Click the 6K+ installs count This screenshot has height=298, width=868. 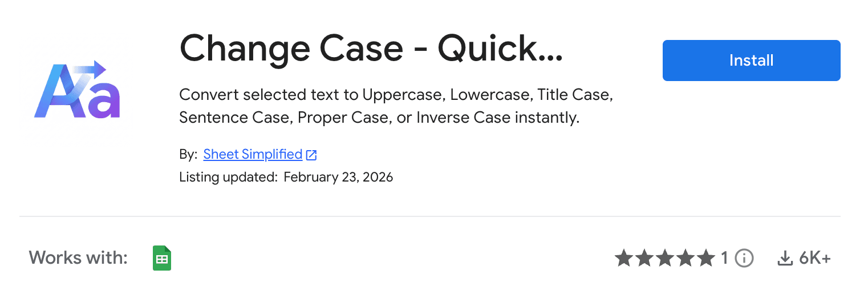point(814,259)
